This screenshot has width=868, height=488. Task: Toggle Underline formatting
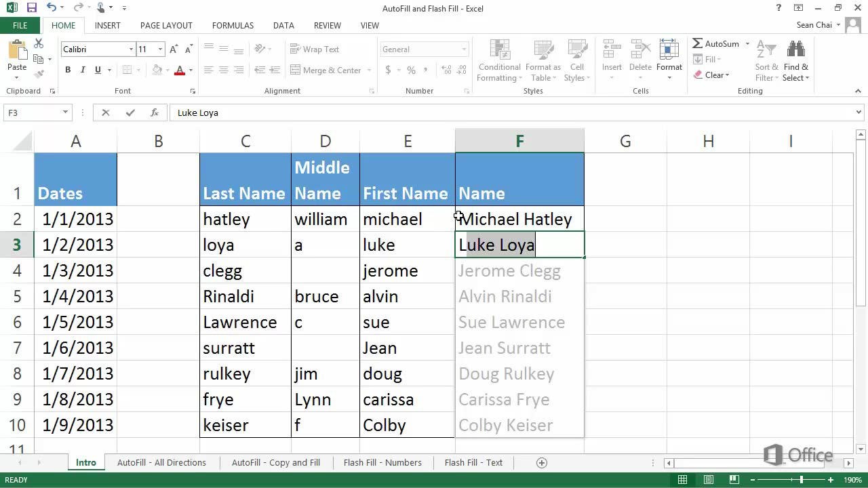click(98, 70)
